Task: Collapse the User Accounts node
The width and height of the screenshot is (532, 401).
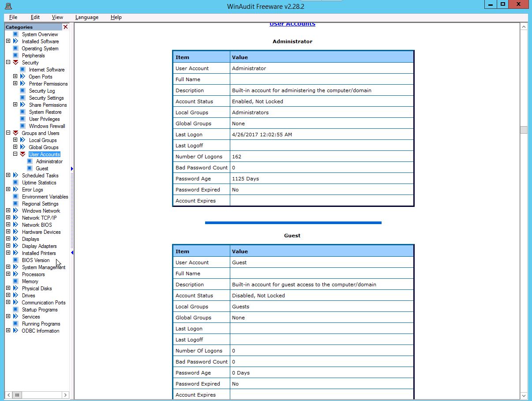Action: pos(15,154)
